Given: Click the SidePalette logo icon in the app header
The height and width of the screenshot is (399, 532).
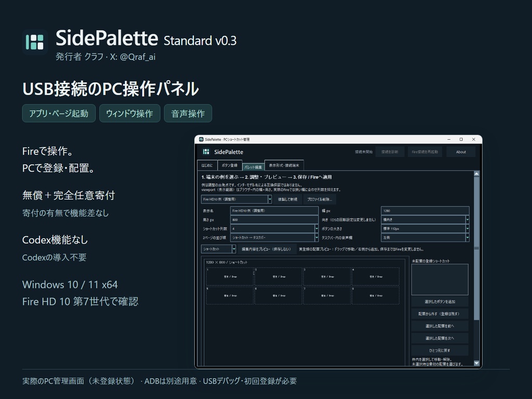Looking at the screenshot, I should [206, 152].
